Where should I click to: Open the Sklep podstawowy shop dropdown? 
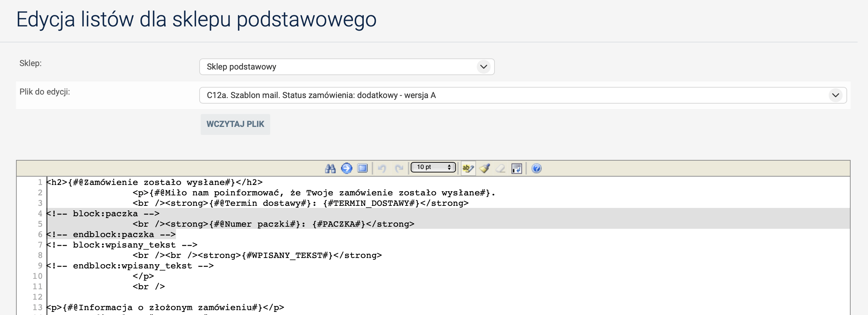pyautogui.click(x=347, y=67)
